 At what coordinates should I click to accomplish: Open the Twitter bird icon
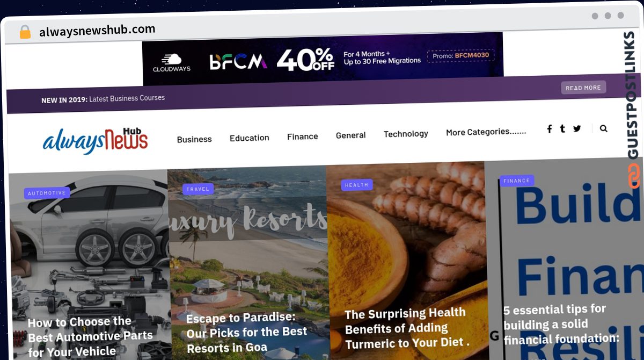[577, 128]
